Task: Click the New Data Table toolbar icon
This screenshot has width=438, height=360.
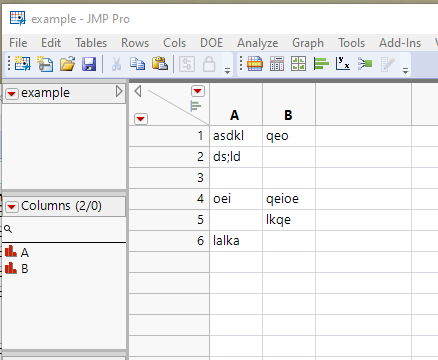Action: pos(22,64)
